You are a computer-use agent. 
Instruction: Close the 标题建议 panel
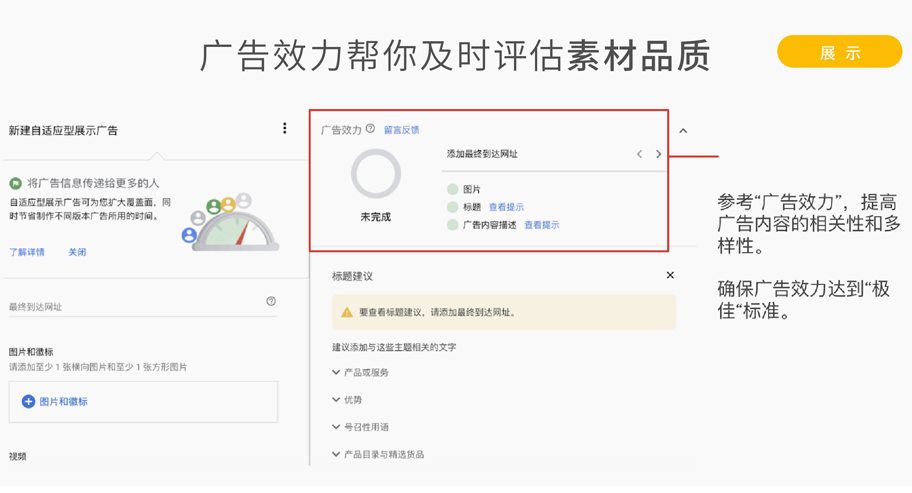[x=670, y=275]
